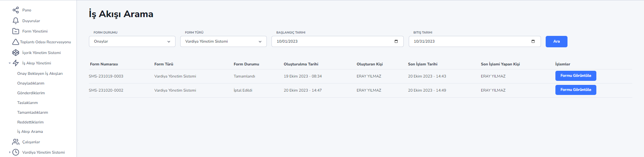Select the Form Yönetimi folder icon

[15, 31]
